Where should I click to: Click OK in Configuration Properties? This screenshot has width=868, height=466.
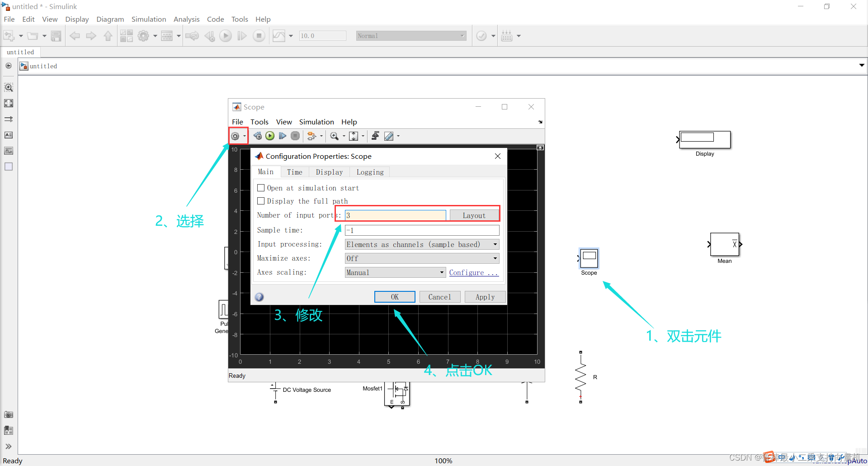395,297
